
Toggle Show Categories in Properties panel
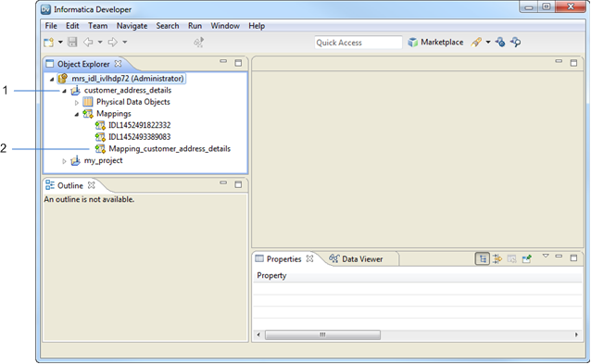coord(483,258)
